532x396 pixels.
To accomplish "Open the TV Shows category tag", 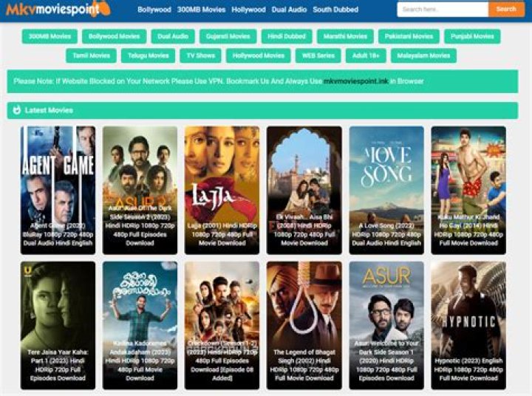I will (201, 55).
